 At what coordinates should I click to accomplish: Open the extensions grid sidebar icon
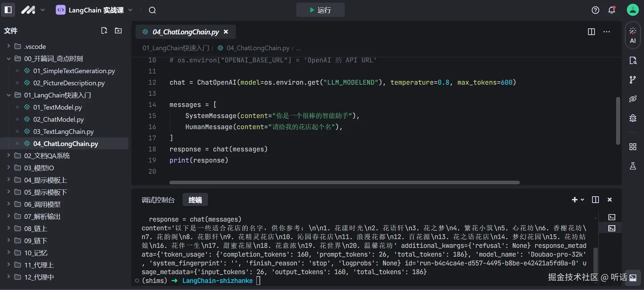633,147
